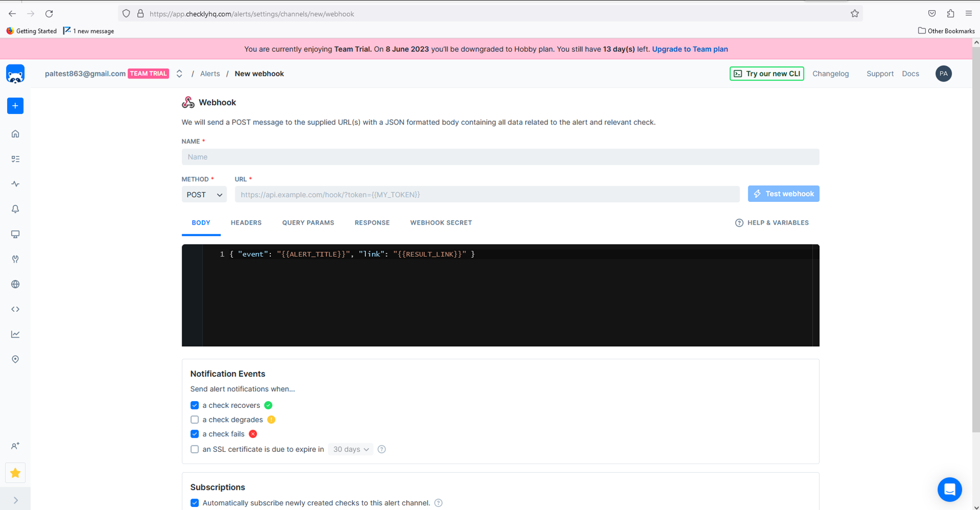This screenshot has height=510, width=980.
Task: Switch to the Webhook Secret tab
Action: tap(441, 222)
